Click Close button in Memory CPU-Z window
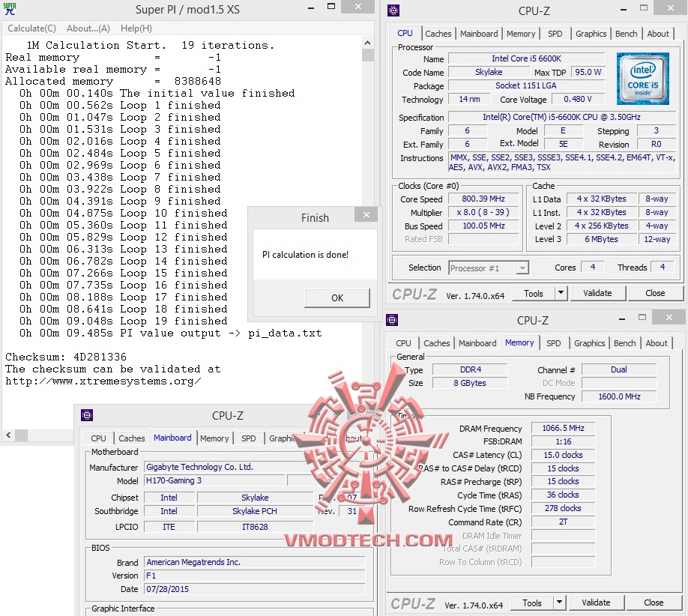The height and width of the screenshot is (616, 688). [654, 603]
